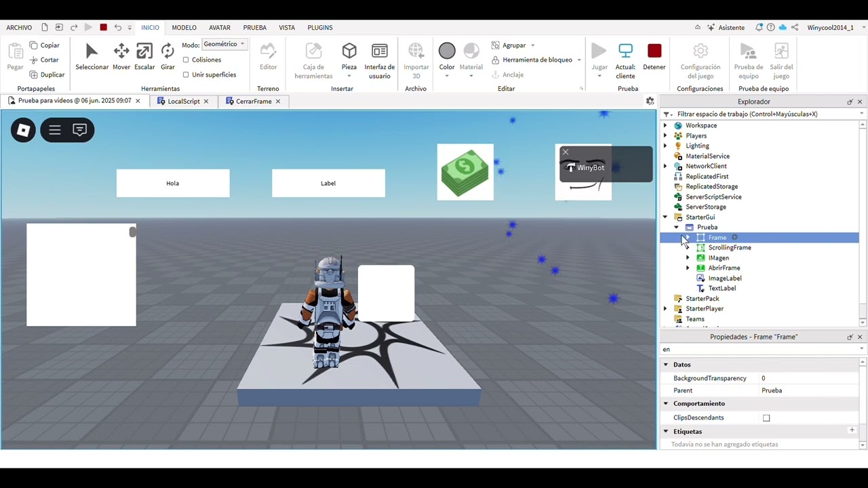Open the notifications bell
Image resolution: width=868 pixels, height=488 pixels.
(x=759, y=27)
